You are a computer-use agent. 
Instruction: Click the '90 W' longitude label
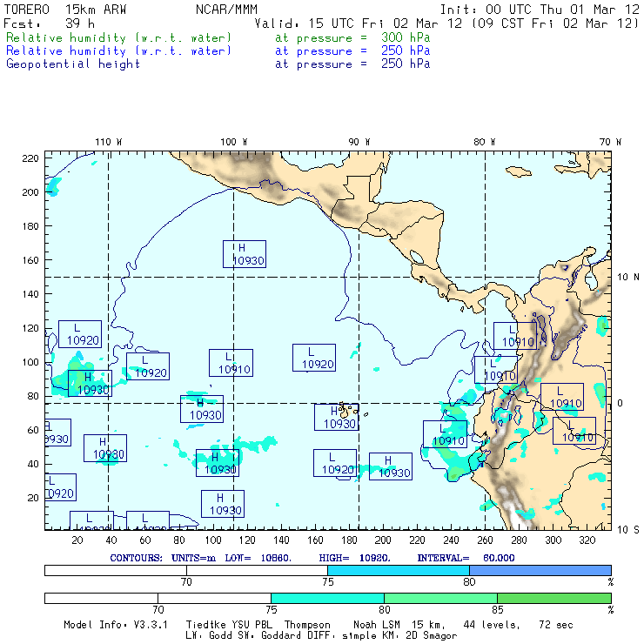tap(359, 142)
